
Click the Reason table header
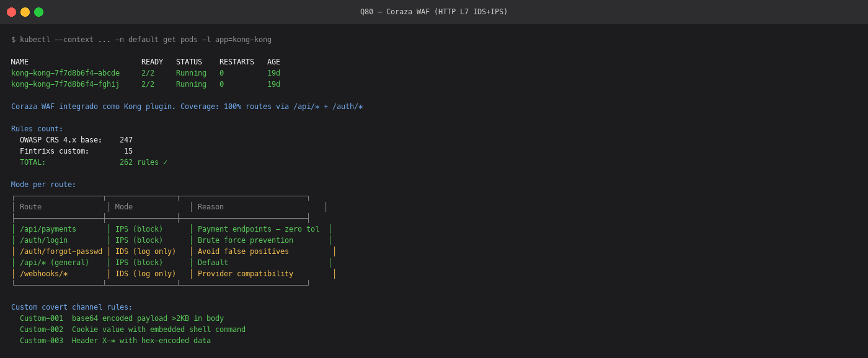pos(211,207)
